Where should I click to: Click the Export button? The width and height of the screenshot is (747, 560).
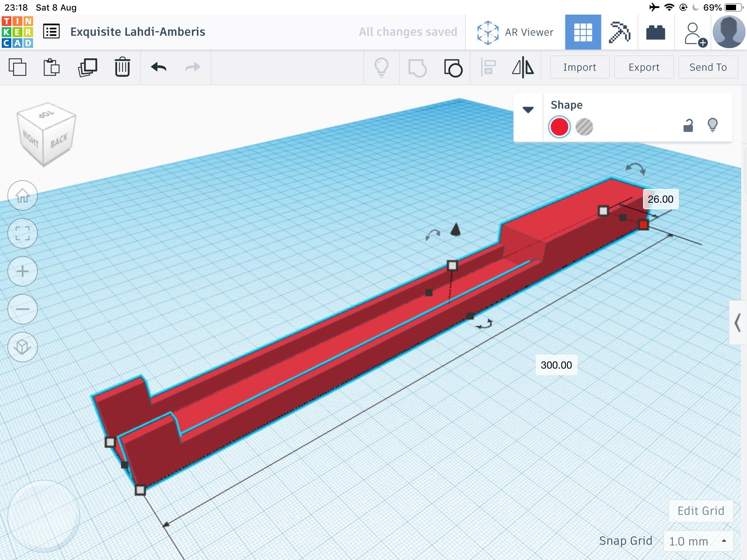click(x=644, y=67)
